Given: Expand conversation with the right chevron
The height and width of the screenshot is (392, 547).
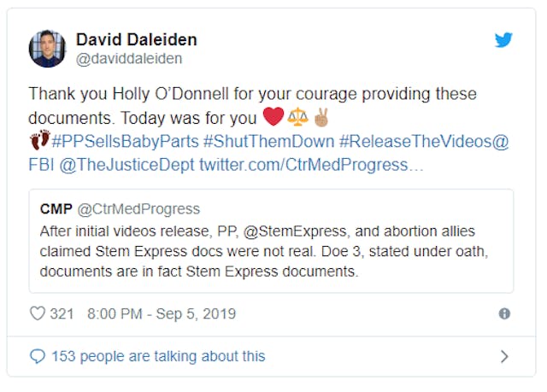Looking at the screenshot, I should (504, 356).
